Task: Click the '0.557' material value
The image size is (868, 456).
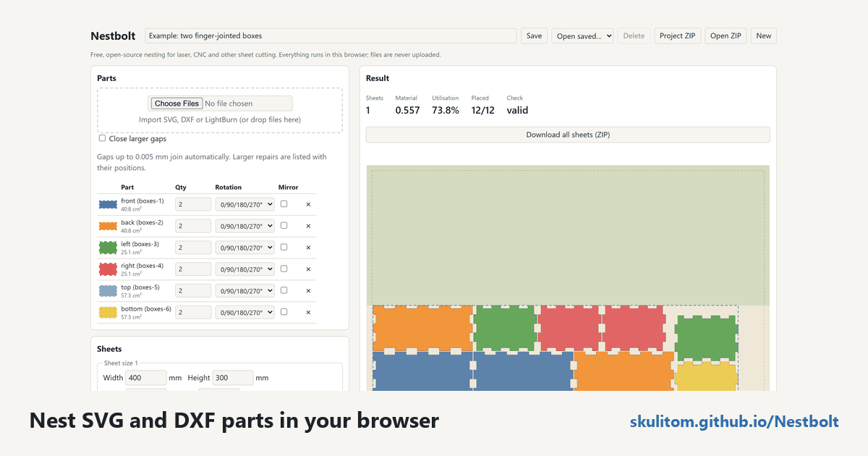Action: click(407, 111)
